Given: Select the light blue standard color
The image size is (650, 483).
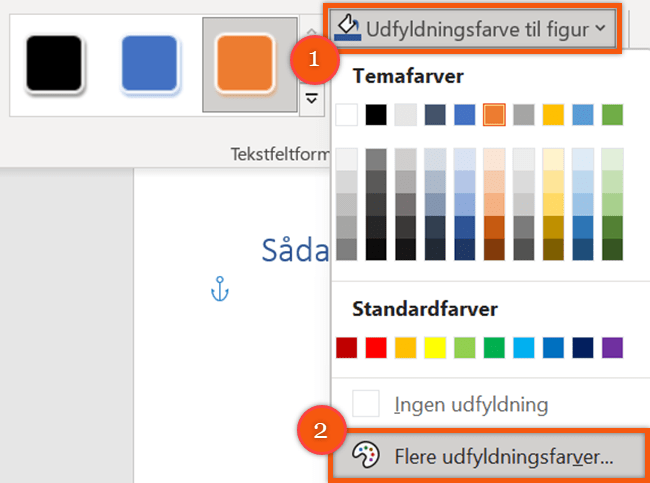Looking at the screenshot, I should point(524,348).
